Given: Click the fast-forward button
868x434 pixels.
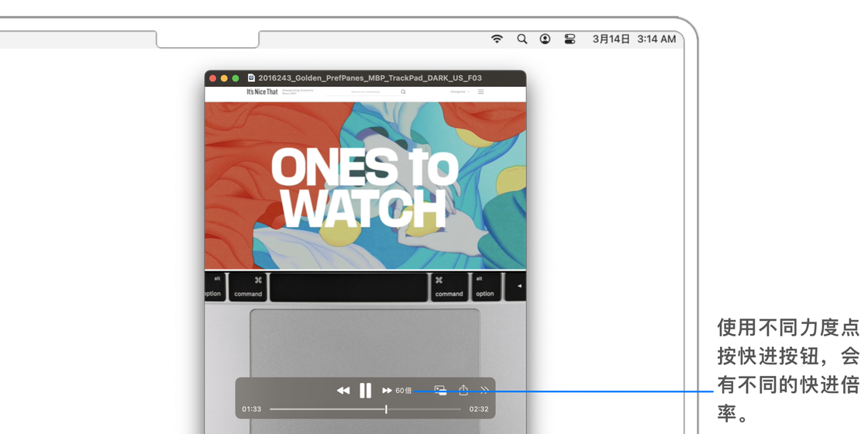Looking at the screenshot, I should tap(387, 391).
